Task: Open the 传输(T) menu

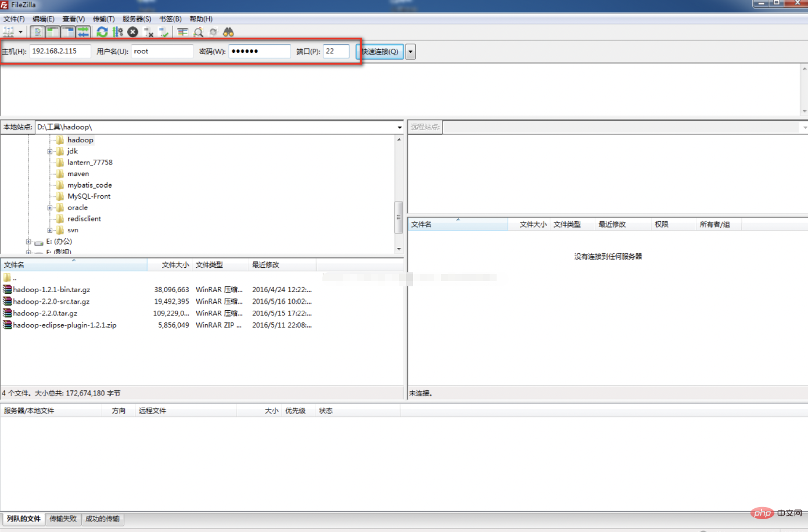Action: coord(104,19)
